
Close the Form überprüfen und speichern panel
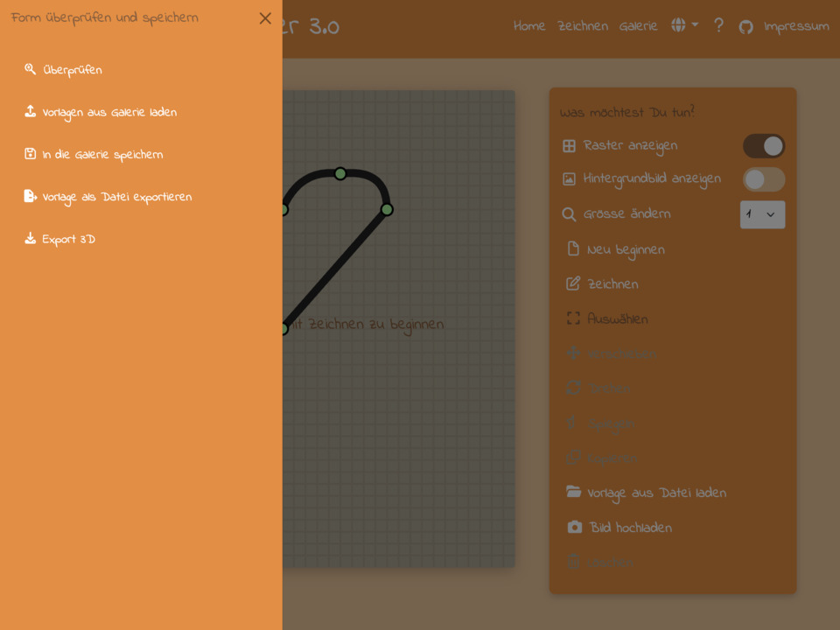265,18
